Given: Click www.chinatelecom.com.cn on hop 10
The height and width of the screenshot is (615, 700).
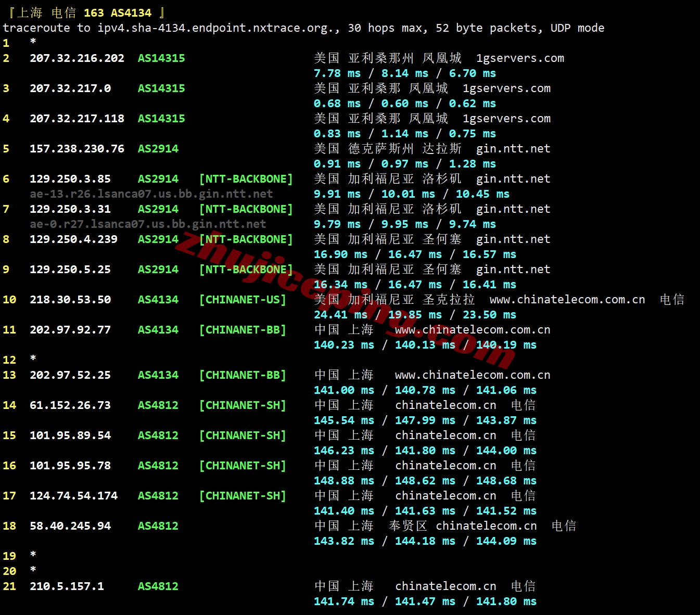Looking at the screenshot, I should 567,300.
